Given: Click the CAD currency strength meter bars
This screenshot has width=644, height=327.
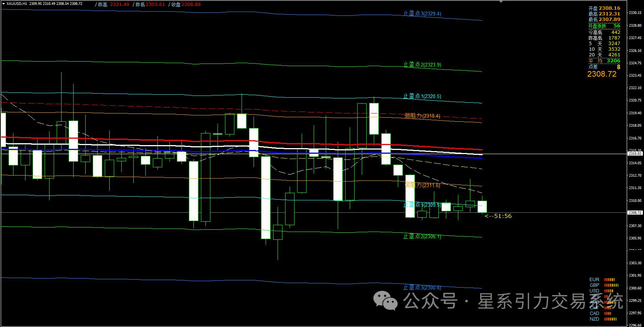Looking at the screenshot, I should tap(608, 313).
